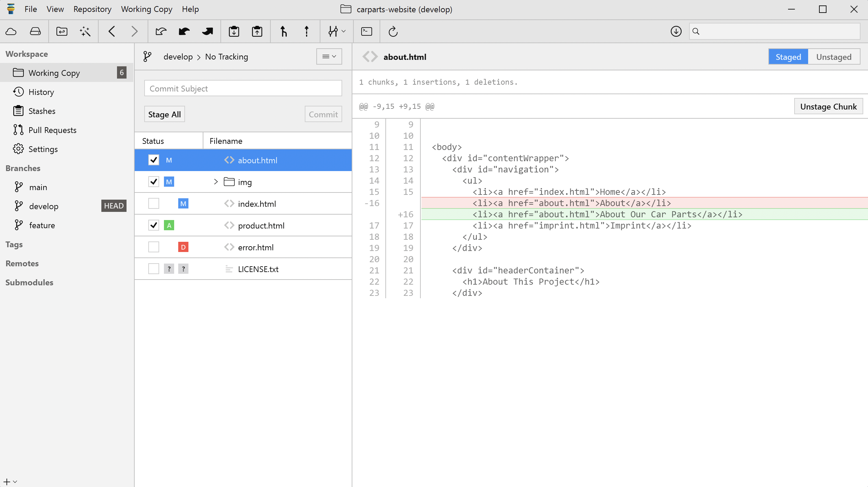Viewport: 868px width, 487px height.
Task: Open the view options dropdown beside No Tracking
Action: pyautogui.click(x=329, y=57)
